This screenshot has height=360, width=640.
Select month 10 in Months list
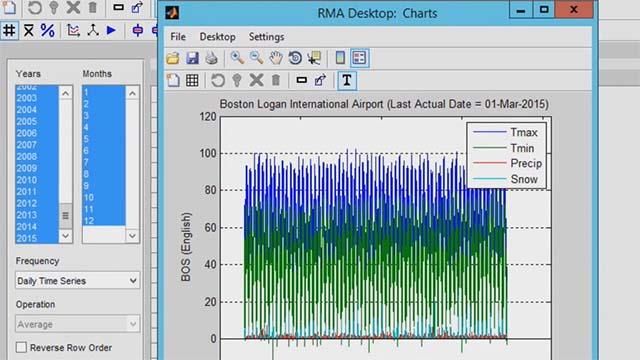[104, 198]
